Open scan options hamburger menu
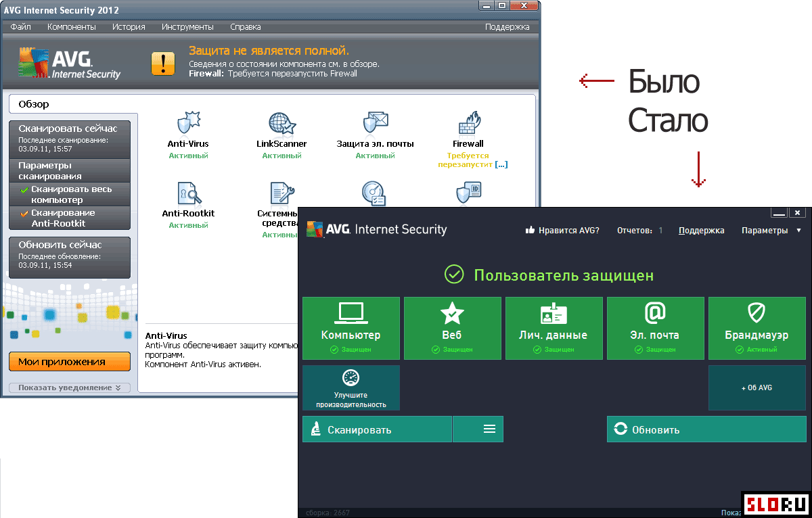The height and width of the screenshot is (518, 812). point(478,429)
